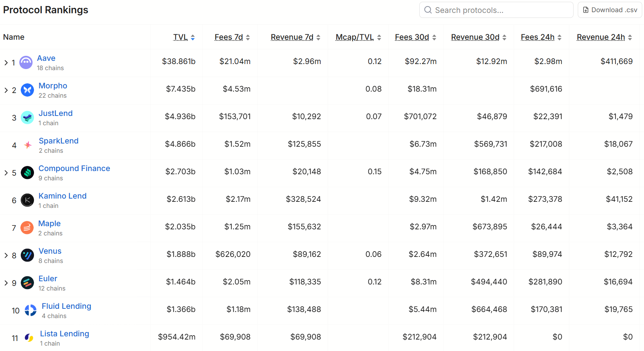Click the Compound Finance logo icon
The height and width of the screenshot is (351, 644).
pos(27,173)
